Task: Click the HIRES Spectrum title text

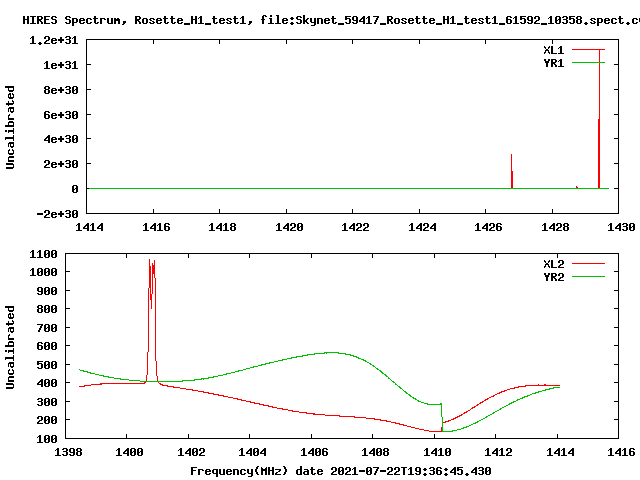Action: tap(331, 20)
